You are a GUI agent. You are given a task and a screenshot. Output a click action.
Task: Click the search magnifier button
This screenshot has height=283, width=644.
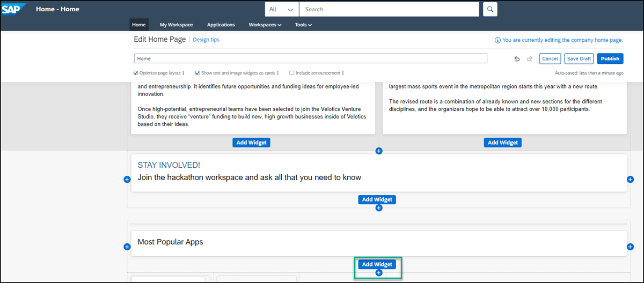pyautogui.click(x=490, y=9)
